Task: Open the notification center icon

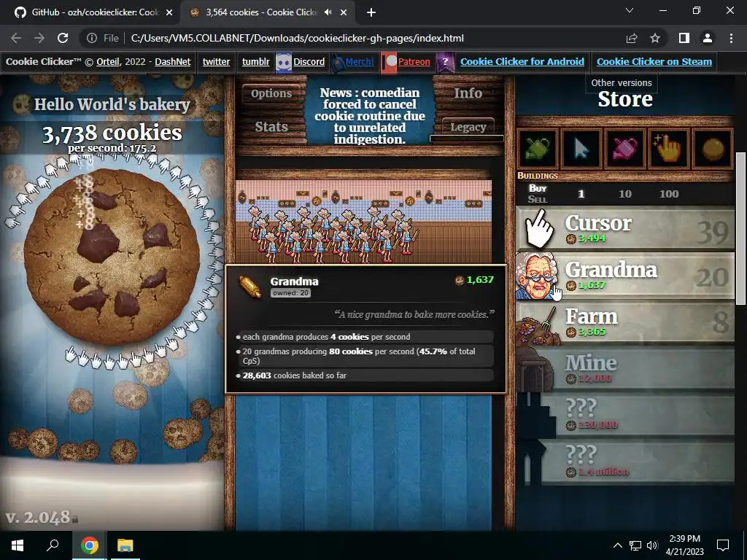Action: coord(723,545)
